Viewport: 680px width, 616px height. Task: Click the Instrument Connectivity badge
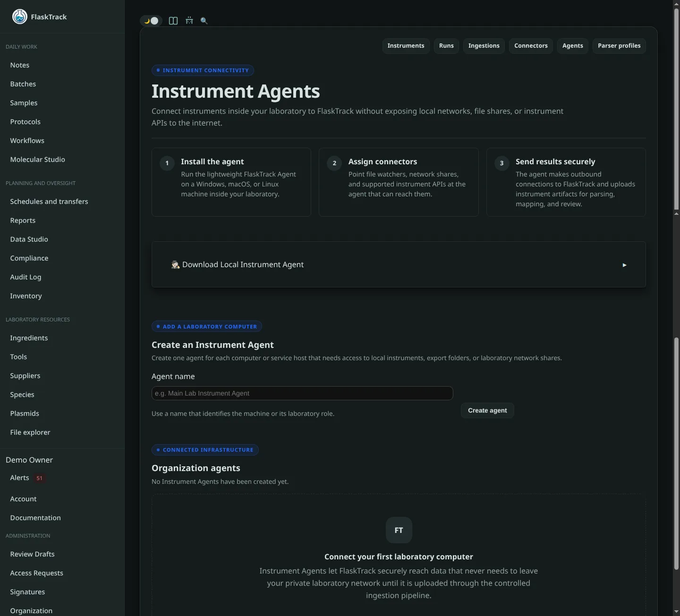click(x=203, y=70)
